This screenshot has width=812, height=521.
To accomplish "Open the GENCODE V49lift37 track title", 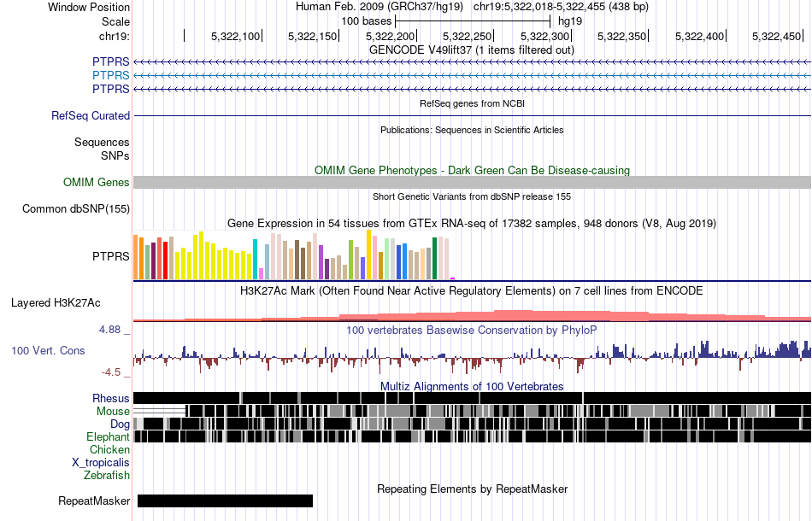I will (x=472, y=50).
